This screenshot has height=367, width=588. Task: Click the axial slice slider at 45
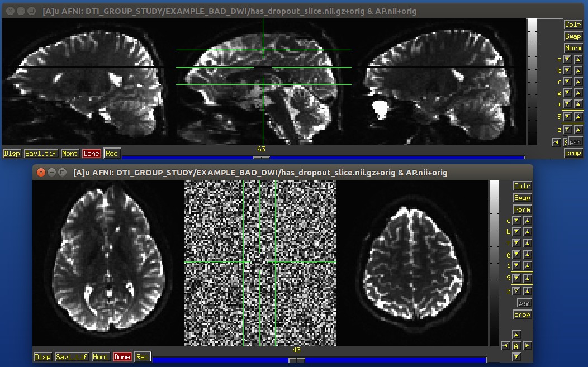pyautogui.click(x=297, y=360)
